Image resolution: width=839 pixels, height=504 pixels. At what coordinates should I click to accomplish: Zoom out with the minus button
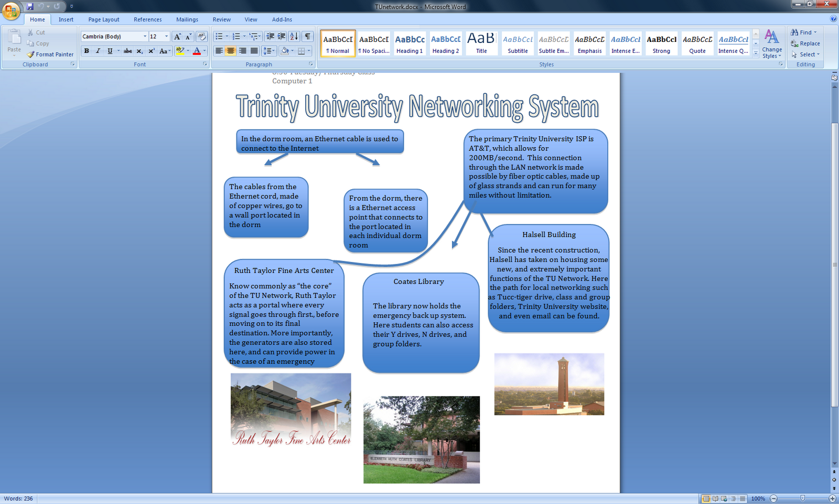tap(773, 499)
